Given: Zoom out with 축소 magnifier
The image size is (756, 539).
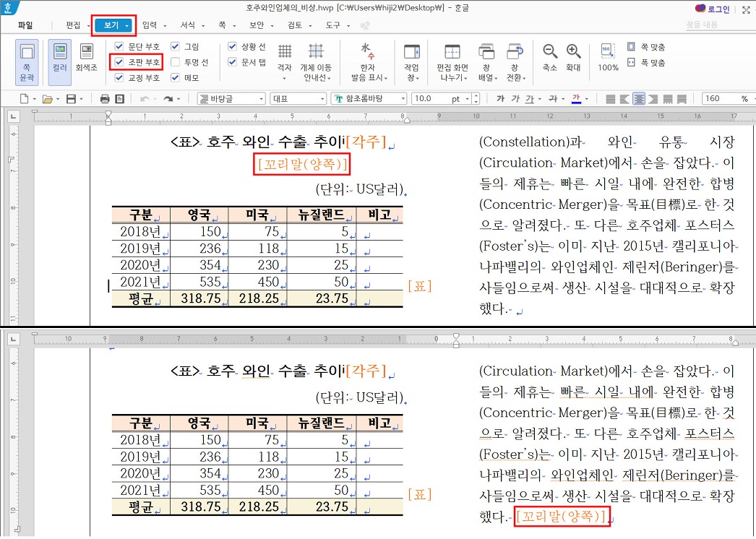Looking at the screenshot, I should 549,58.
